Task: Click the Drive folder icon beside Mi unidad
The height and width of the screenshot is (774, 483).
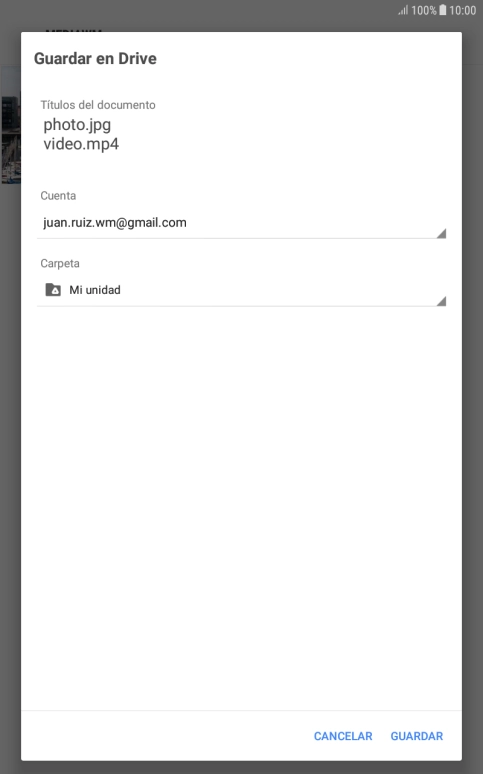Action: [x=53, y=290]
